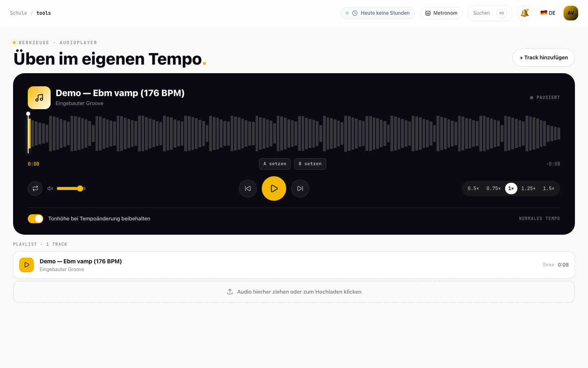Click the Demo tag in the playlist row
Screen dimensions: 588x368
coord(548,265)
